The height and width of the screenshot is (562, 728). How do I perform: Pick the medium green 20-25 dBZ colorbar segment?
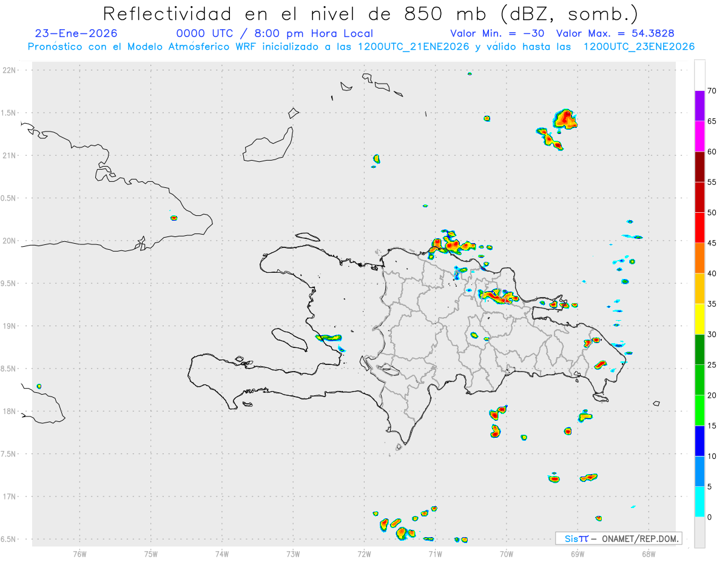(x=699, y=380)
